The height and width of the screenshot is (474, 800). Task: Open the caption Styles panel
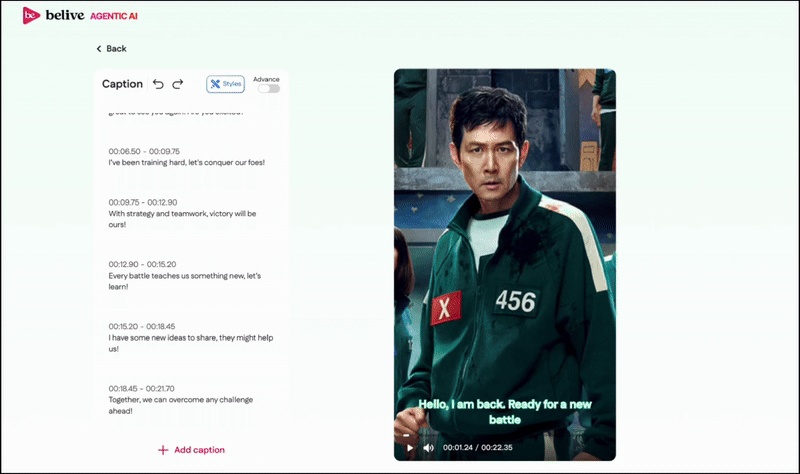(225, 84)
